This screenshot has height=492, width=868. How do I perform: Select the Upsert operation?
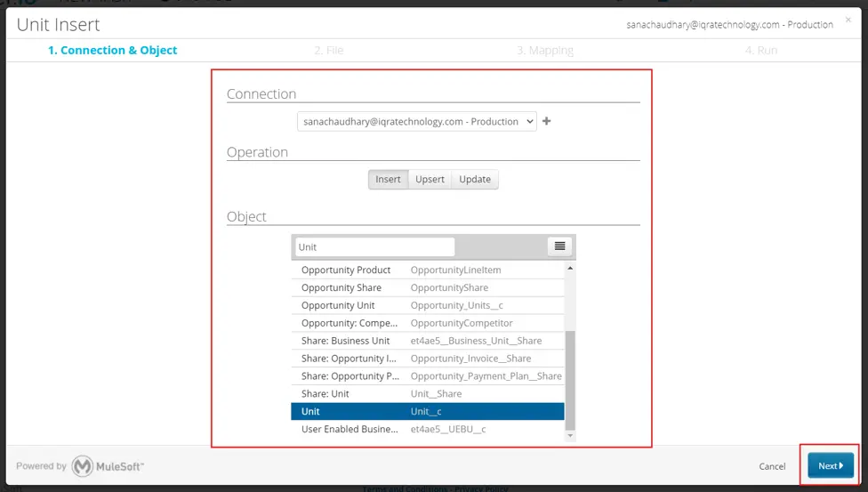430,179
